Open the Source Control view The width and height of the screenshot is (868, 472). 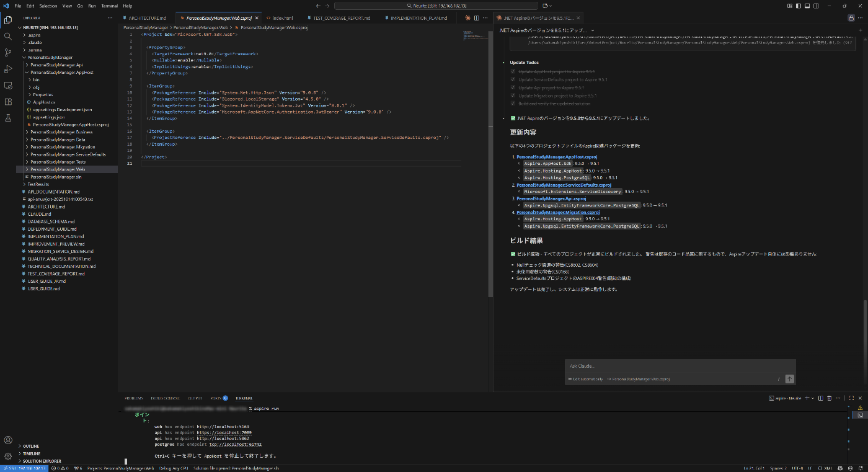[8, 52]
